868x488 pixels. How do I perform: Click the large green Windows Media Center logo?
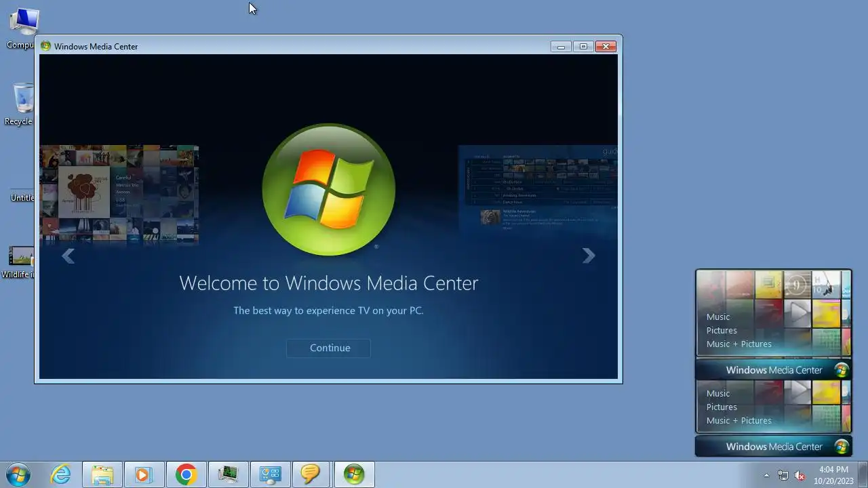[328, 190]
